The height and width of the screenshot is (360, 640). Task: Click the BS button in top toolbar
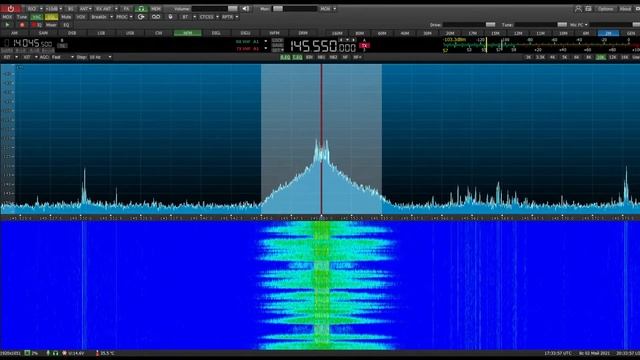[x=70, y=9]
